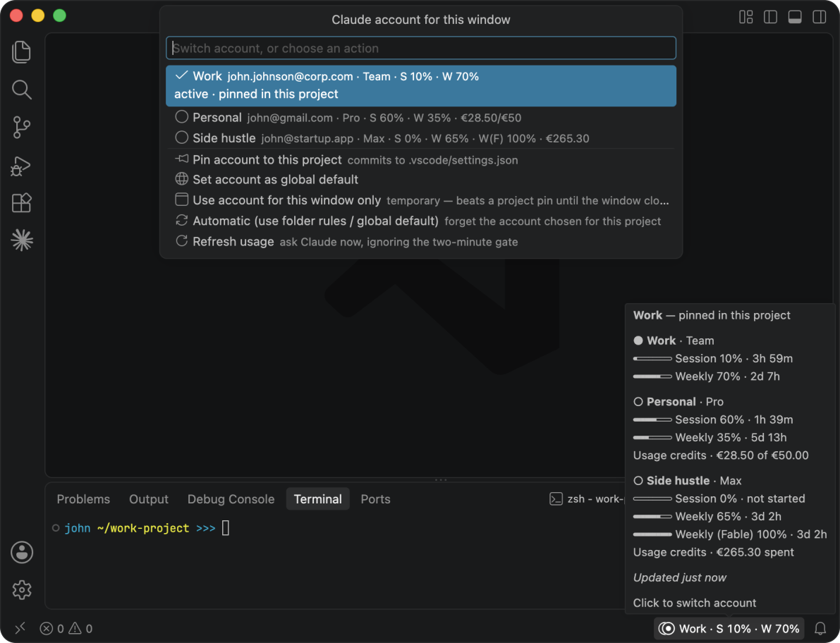The image size is (840, 643).
Task: Open notifications bell in status bar
Action: click(x=820, y=628)
